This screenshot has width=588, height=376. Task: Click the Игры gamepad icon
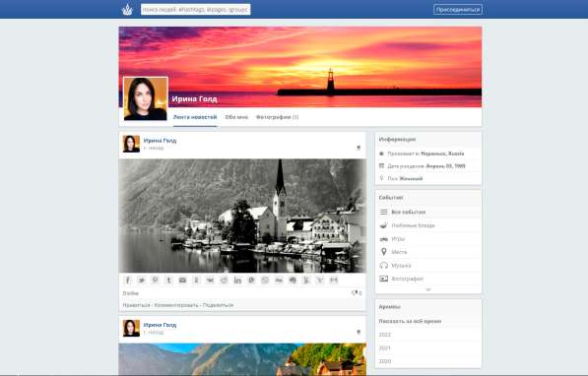(383, 239)
